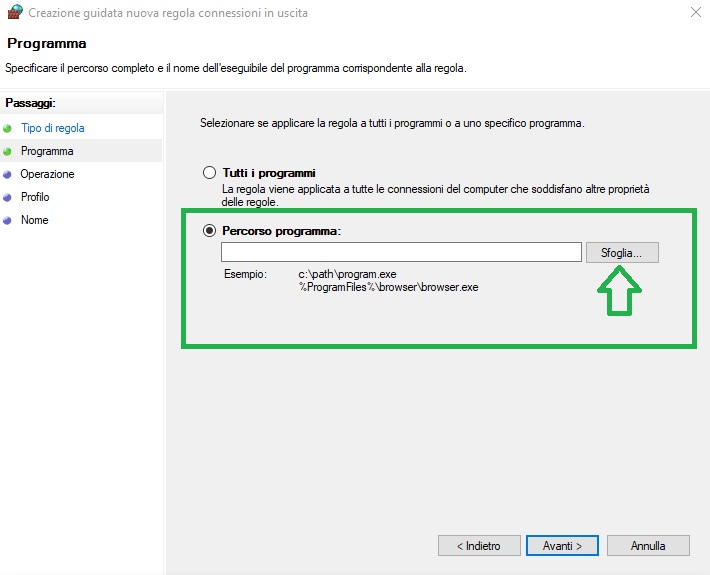Click the example text 'c:\path\program.exe'
Screen dimensions: 710x575
click(x=347, y=274)
